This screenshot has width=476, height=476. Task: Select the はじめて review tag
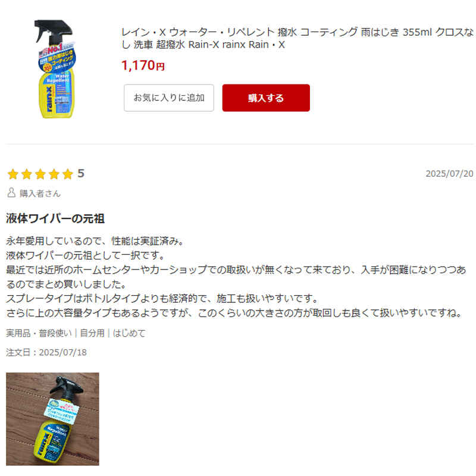point(129,333)
